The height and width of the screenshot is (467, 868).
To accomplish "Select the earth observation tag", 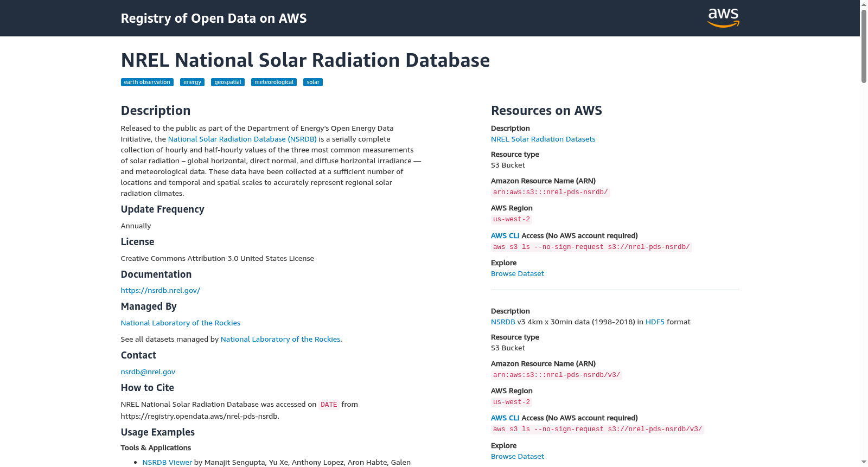I will tap(147, 82).
